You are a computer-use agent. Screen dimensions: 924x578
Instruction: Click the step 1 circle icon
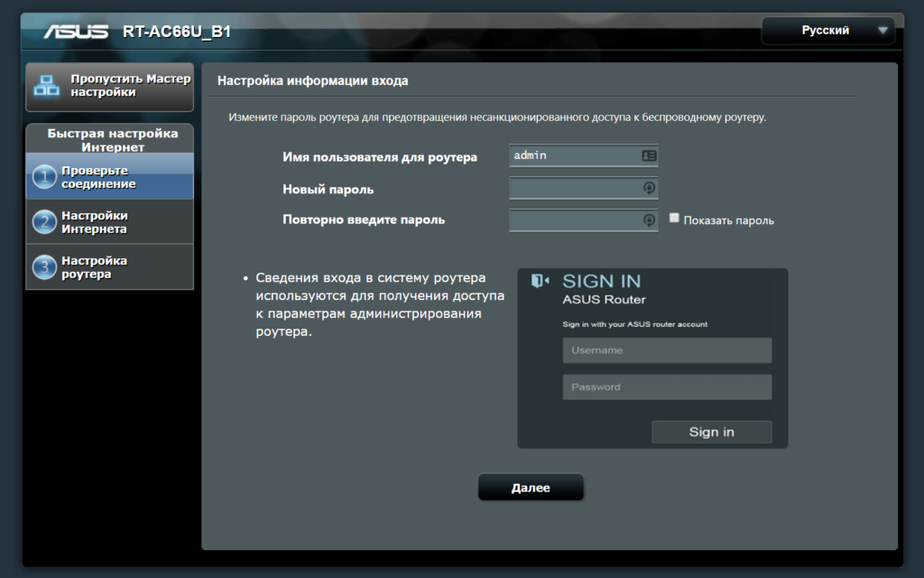(44, 177)
